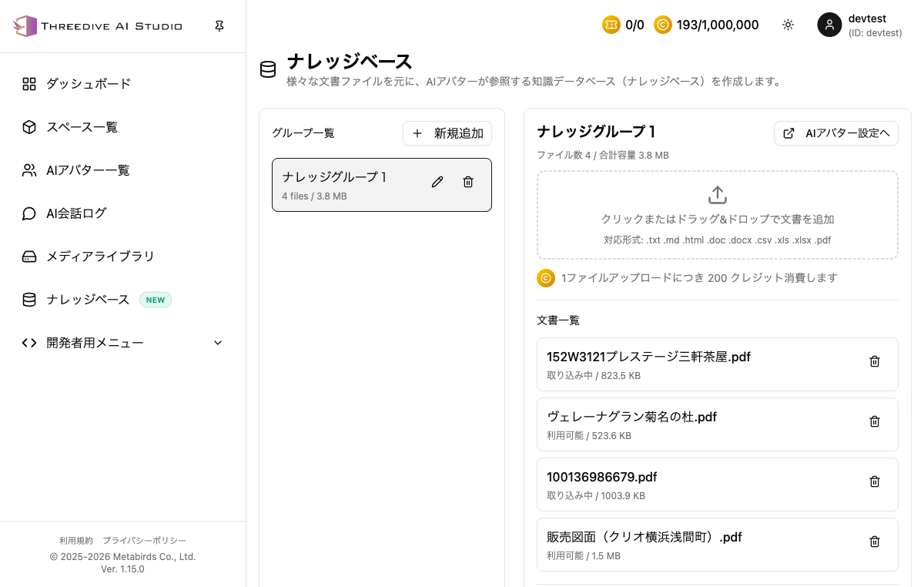Click the status 利用可能 / 523.6 KB

click(x=589, y=436)
